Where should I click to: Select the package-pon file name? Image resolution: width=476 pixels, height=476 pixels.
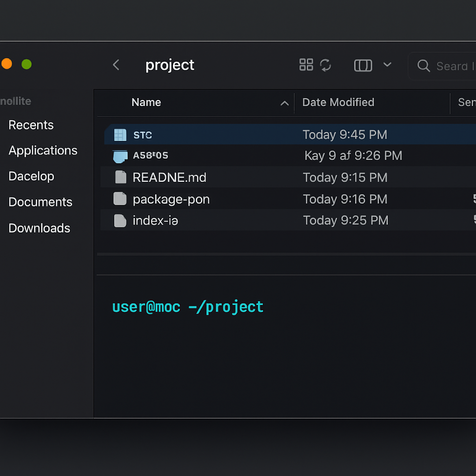click(171, 200)
